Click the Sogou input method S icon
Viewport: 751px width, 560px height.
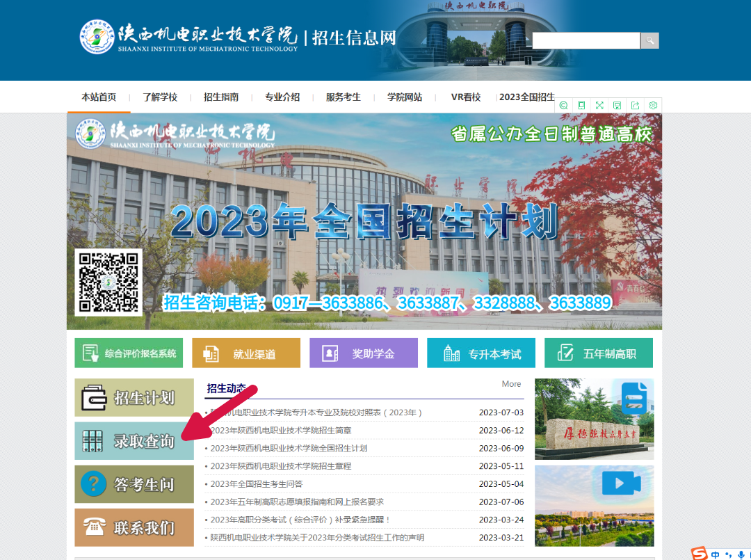700,553
